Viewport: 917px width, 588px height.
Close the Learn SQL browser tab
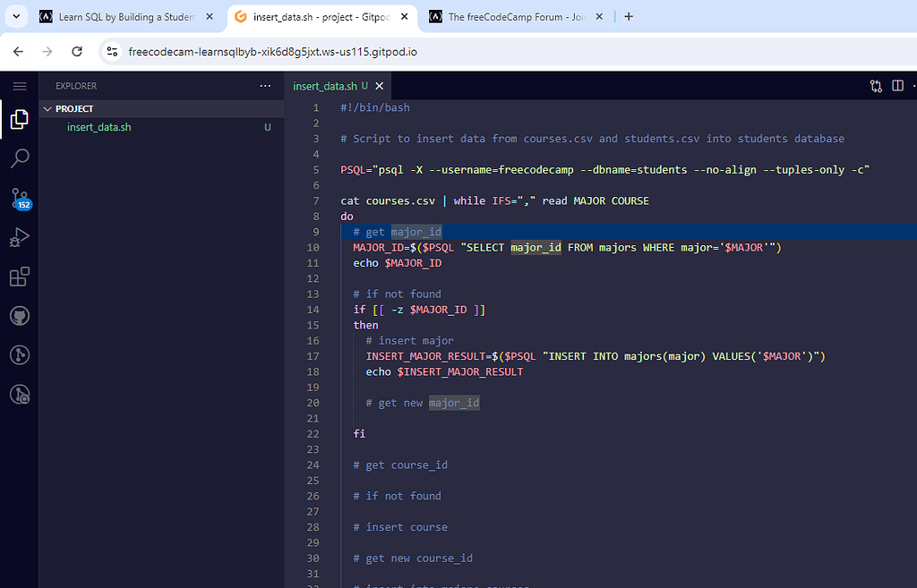(x=210, y=17)
